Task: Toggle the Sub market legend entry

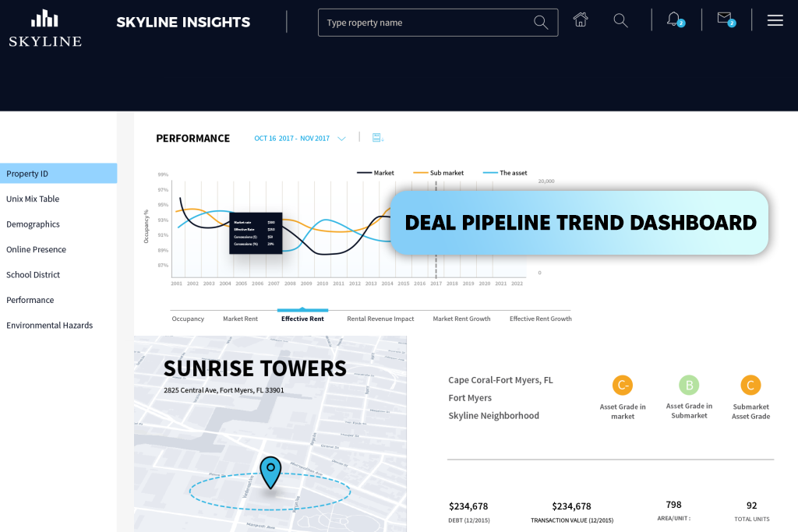Action: 438,173
